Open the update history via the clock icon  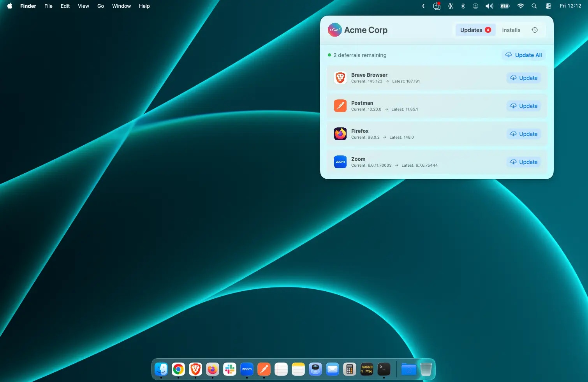coord(535,30)
